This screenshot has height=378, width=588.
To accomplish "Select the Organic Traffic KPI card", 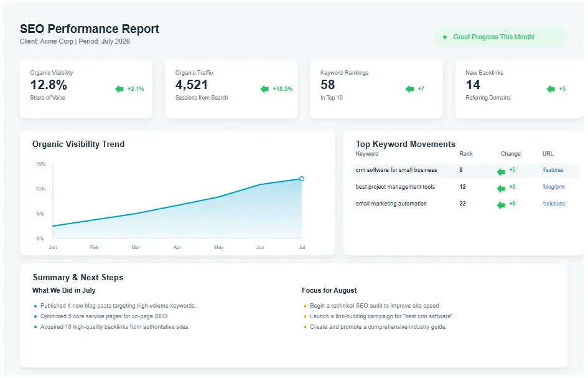I will click(x=231, y=88).
